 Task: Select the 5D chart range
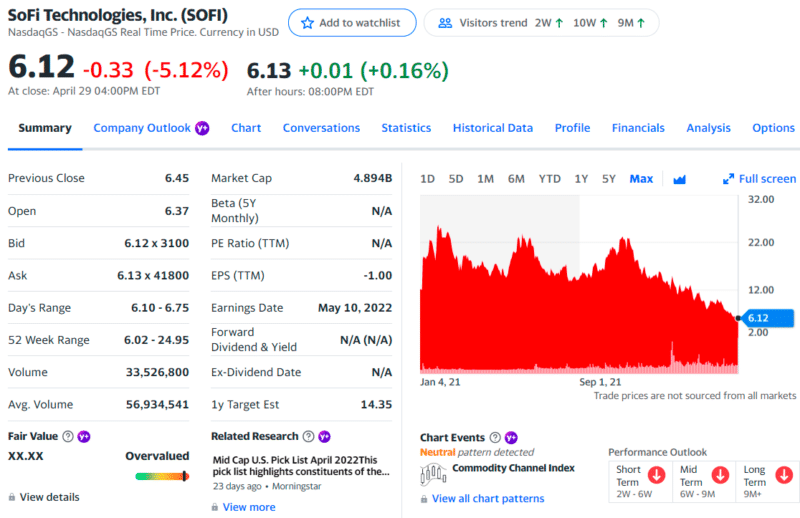(x=456, y=179)
